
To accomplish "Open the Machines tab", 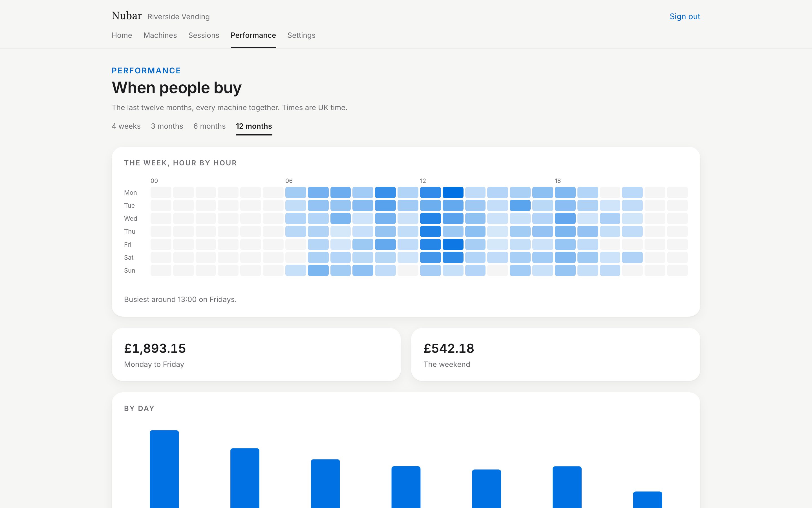I will click(x=160, y=35).
